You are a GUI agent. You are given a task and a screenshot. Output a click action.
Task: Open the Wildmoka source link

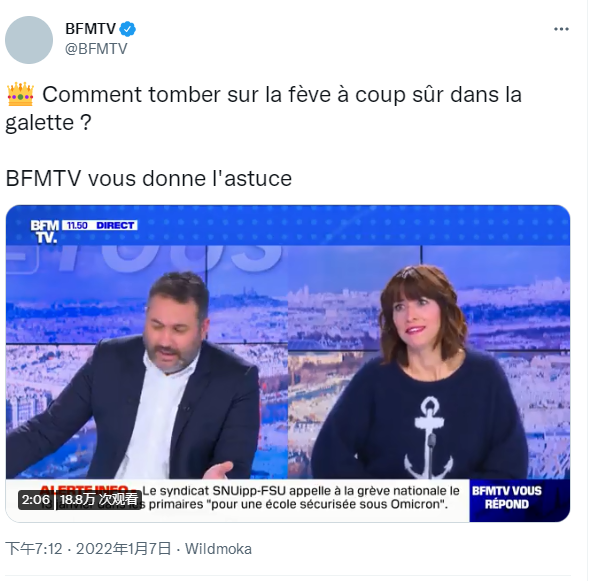click(218, 549)
